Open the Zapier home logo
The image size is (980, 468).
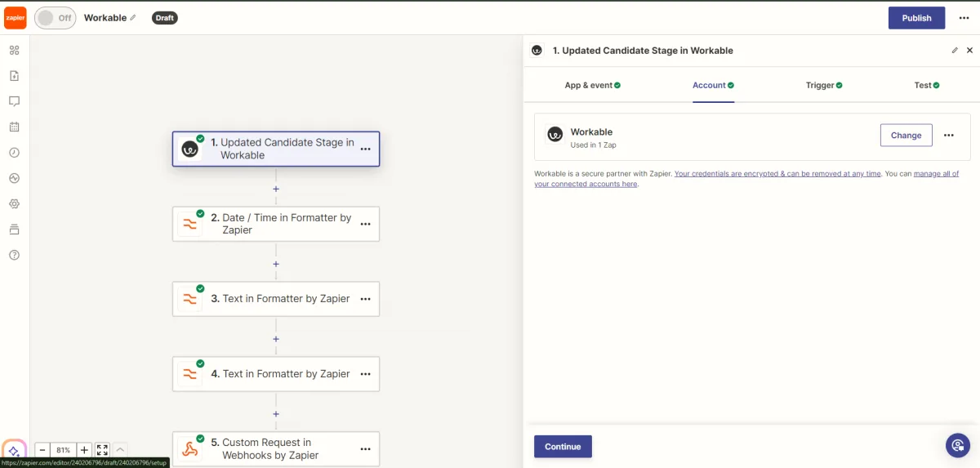click(x=16, y=18)
